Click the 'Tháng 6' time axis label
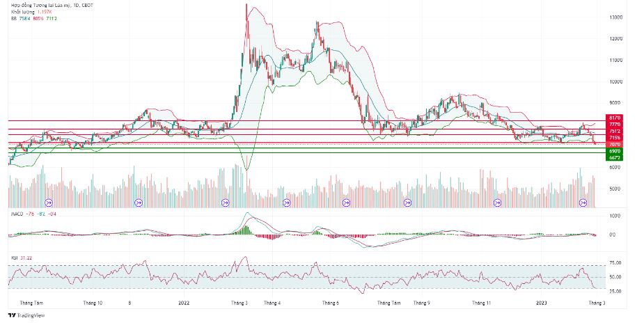 point(331,303)
